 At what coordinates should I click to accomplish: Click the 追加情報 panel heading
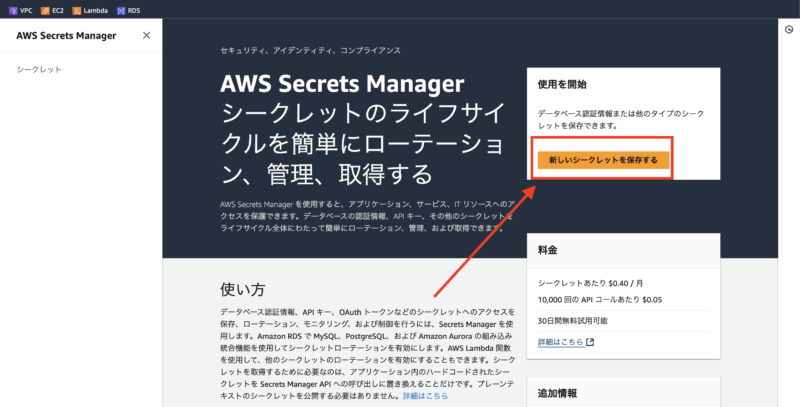click(557, 393)
